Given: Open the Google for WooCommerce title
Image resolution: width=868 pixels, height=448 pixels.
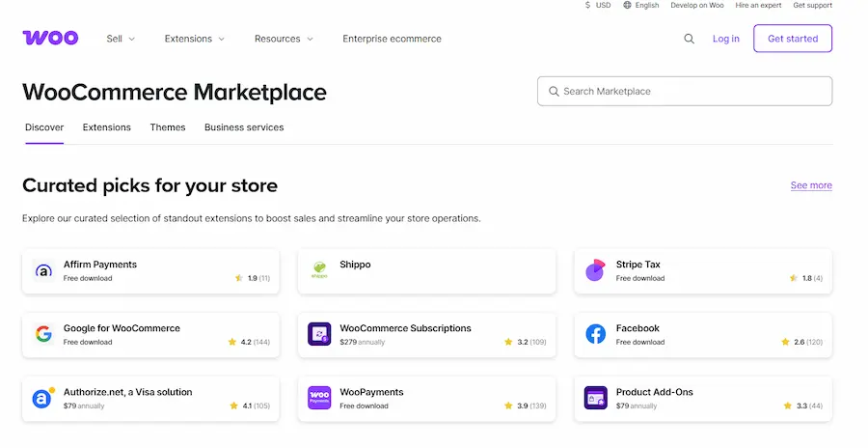Looking at the screenshot, I should [122, 328].
